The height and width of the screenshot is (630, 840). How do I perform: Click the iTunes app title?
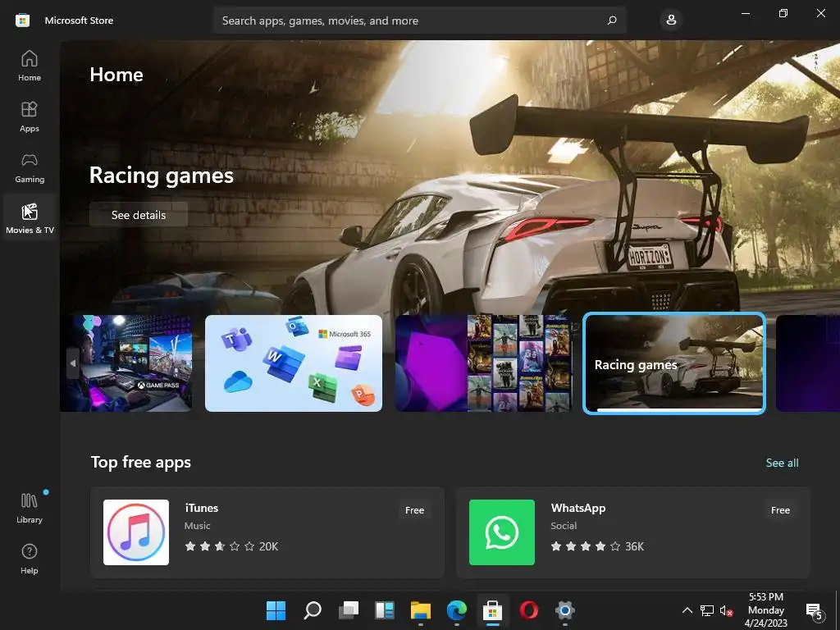point(202,508)
